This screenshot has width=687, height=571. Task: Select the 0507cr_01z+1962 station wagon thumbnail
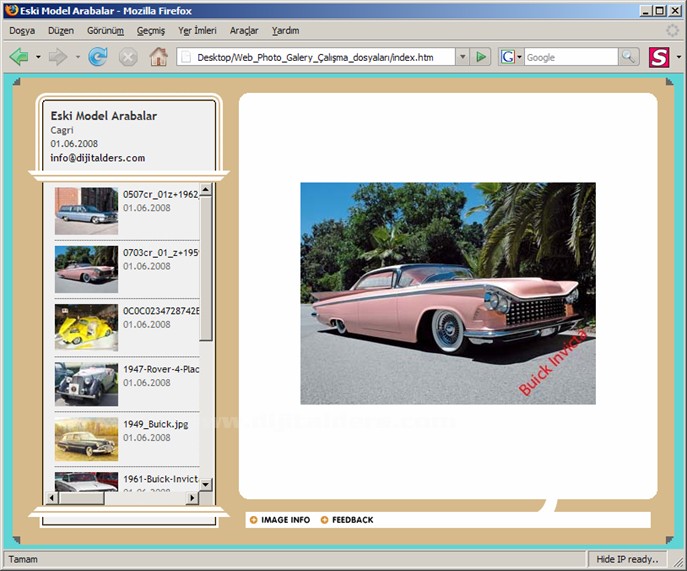pyautogui.click(x=86, y=211)
